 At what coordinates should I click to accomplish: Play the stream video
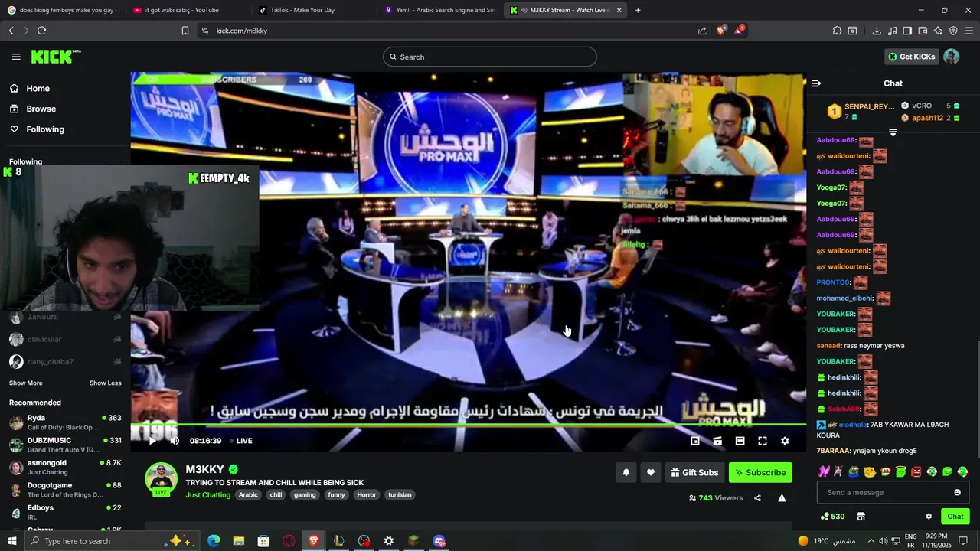coord(152,441)
